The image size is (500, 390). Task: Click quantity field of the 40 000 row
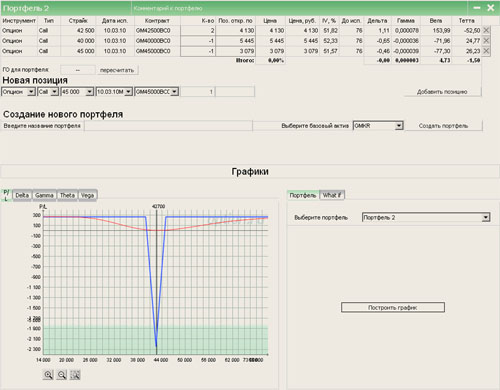point(198,41)
